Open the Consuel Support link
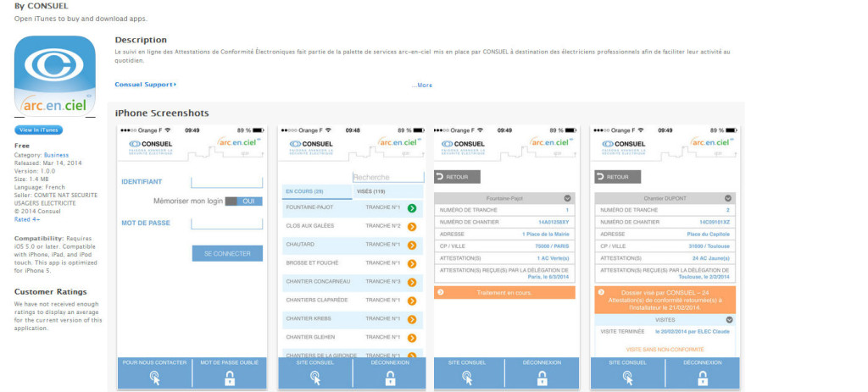 [x=145, y=85]
